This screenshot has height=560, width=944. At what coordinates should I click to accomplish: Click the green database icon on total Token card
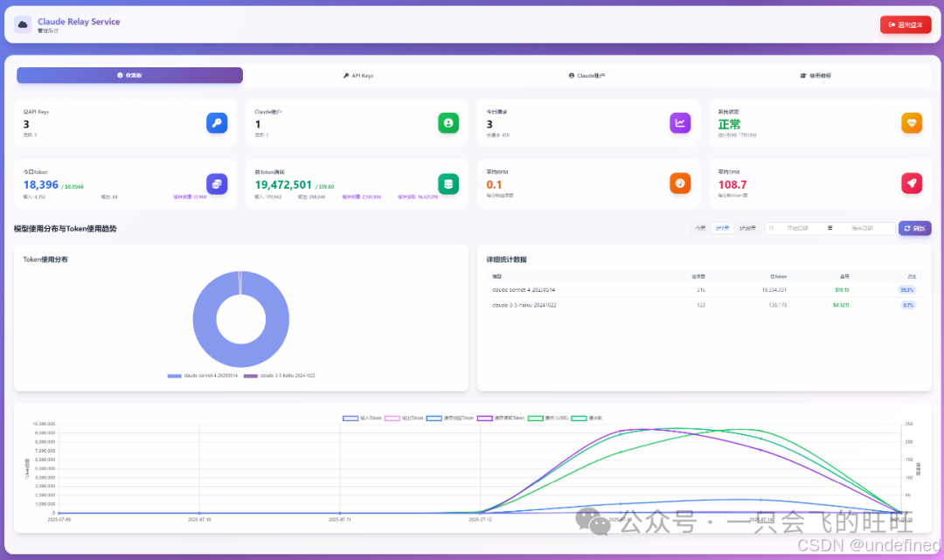tap(448, 183)
